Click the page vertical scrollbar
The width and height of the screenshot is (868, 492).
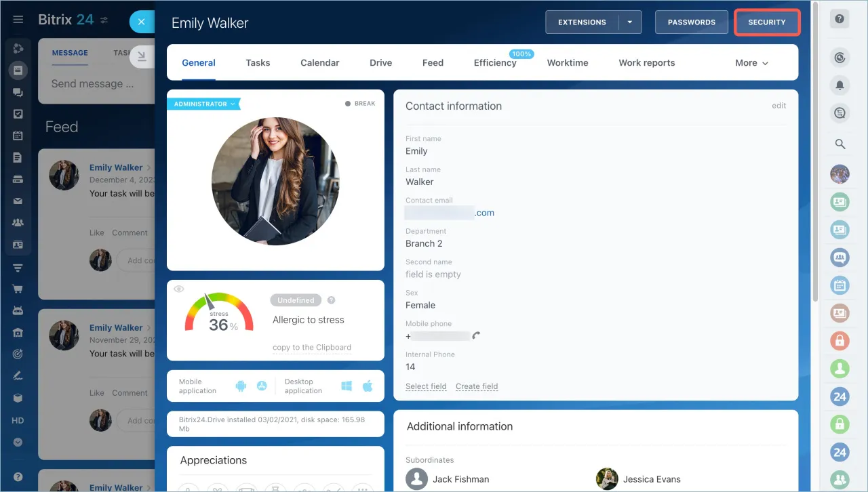(816, 152)
